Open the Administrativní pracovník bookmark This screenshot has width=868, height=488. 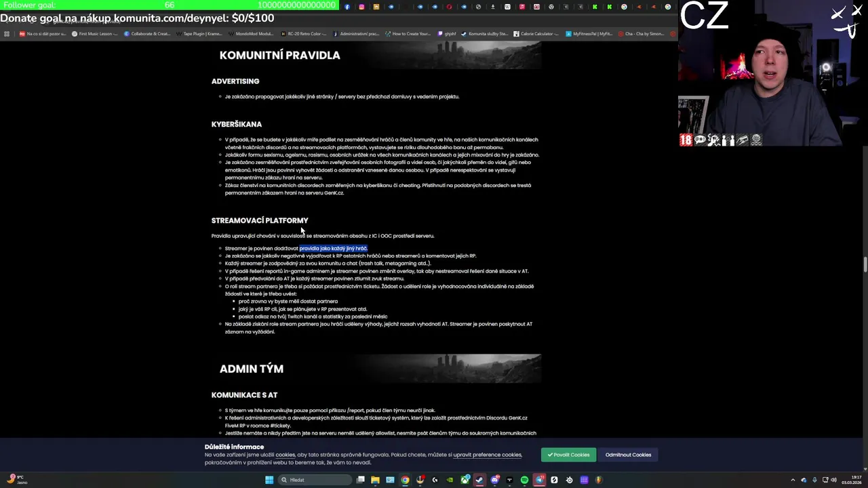[356, 33]
